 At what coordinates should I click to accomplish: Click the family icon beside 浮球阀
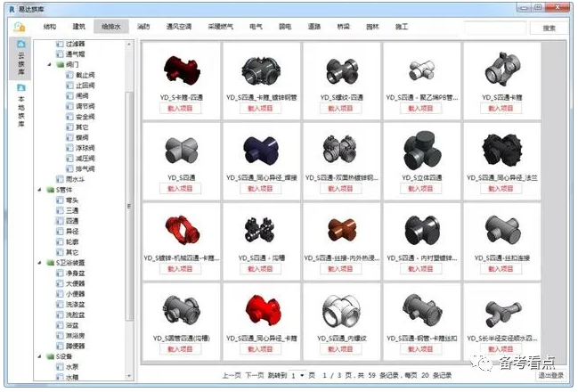tap(69, 148)
